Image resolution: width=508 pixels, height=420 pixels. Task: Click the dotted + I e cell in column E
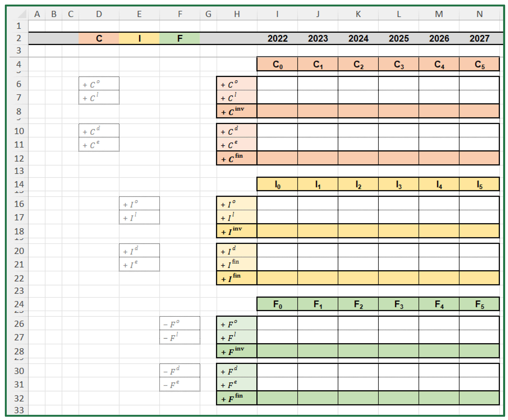click(x=139, y=264)
